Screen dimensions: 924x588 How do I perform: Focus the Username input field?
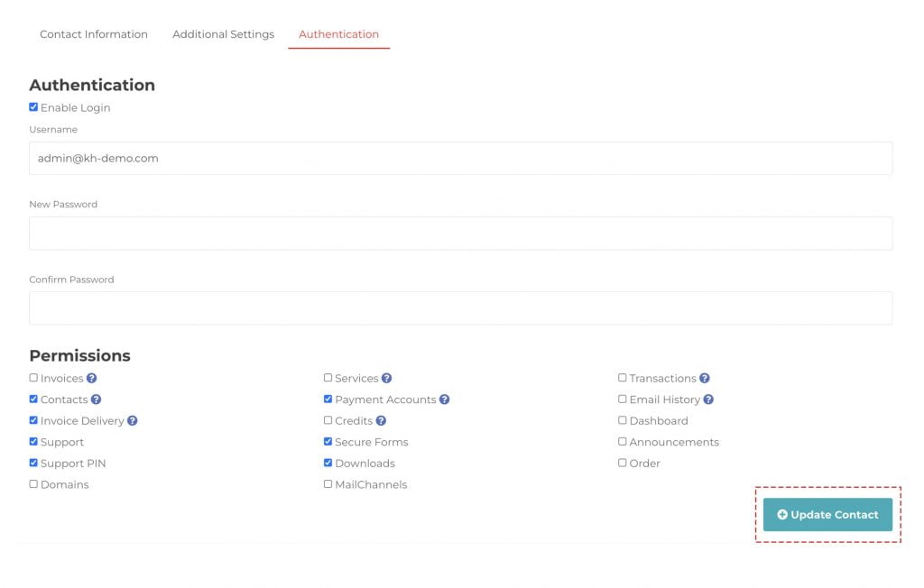pos(461,158)
